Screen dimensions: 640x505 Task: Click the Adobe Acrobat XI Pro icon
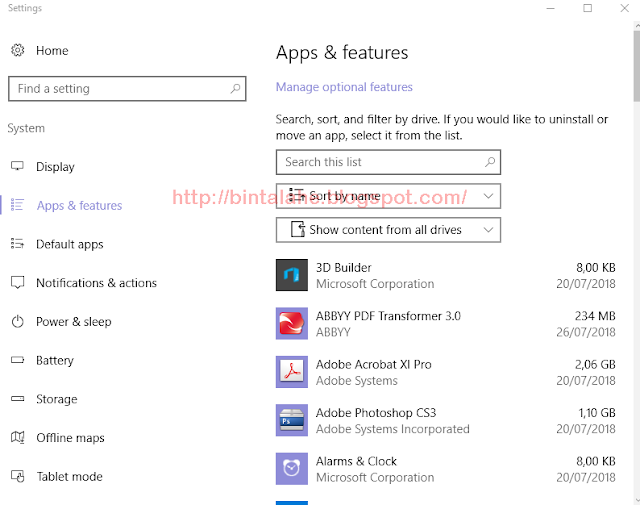pos(291,372)
